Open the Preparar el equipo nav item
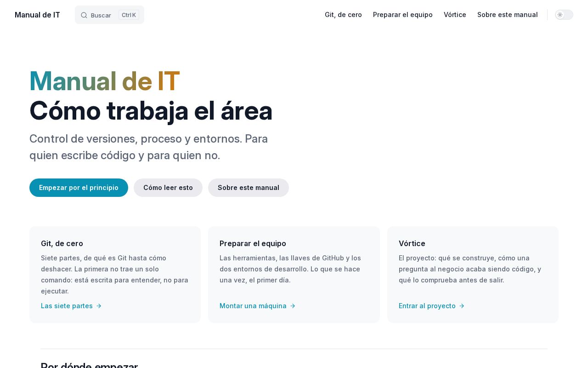The image size is (588, 368). coord(403,15)
